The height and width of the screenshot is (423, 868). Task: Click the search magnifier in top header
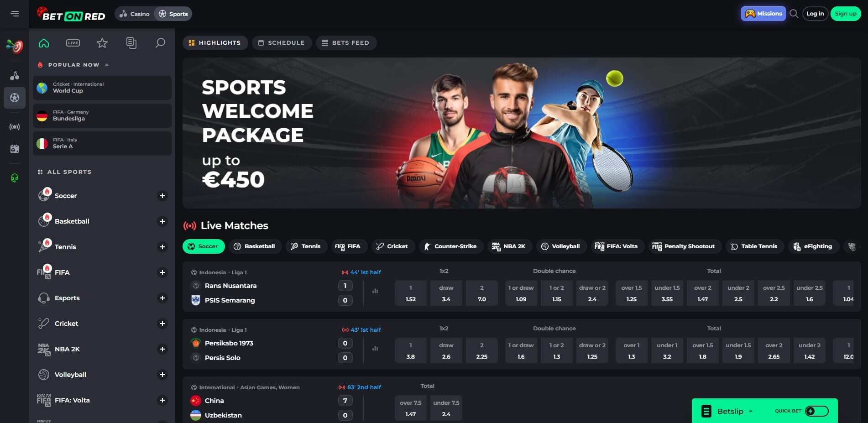pos(794,14)
